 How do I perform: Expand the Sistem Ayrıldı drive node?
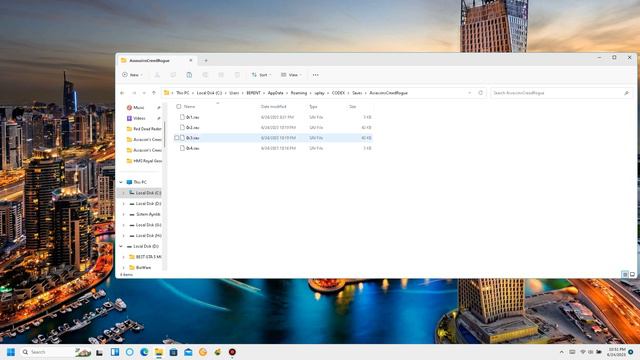pos(123,214)
